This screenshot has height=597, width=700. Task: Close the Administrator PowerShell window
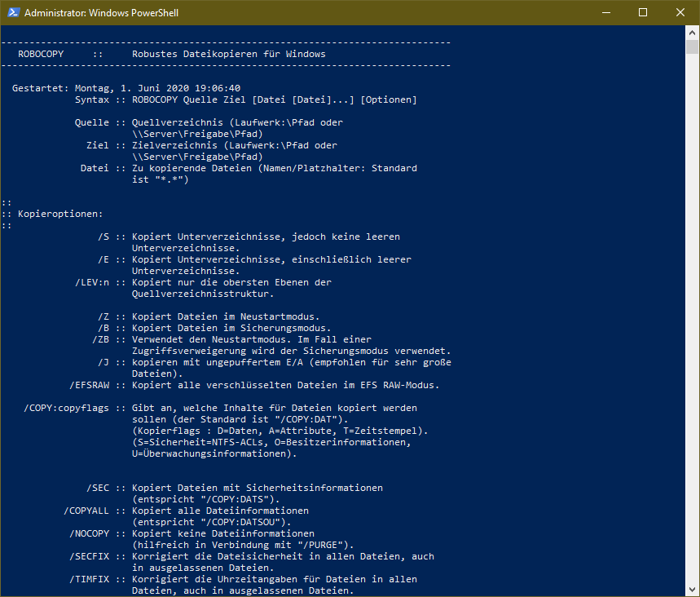click(680, 12)
